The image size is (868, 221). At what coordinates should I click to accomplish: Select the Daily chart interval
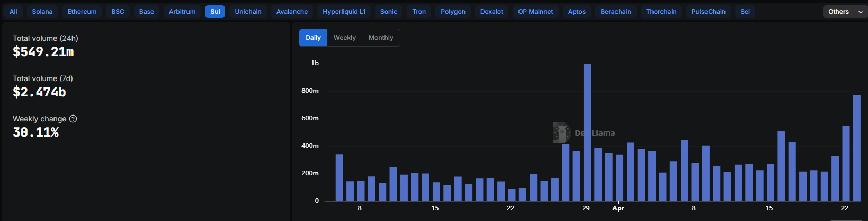(x=313, y=38)
